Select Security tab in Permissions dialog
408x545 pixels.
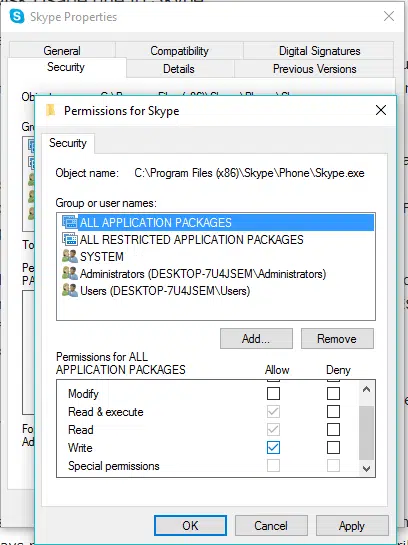tap(68, 143)
